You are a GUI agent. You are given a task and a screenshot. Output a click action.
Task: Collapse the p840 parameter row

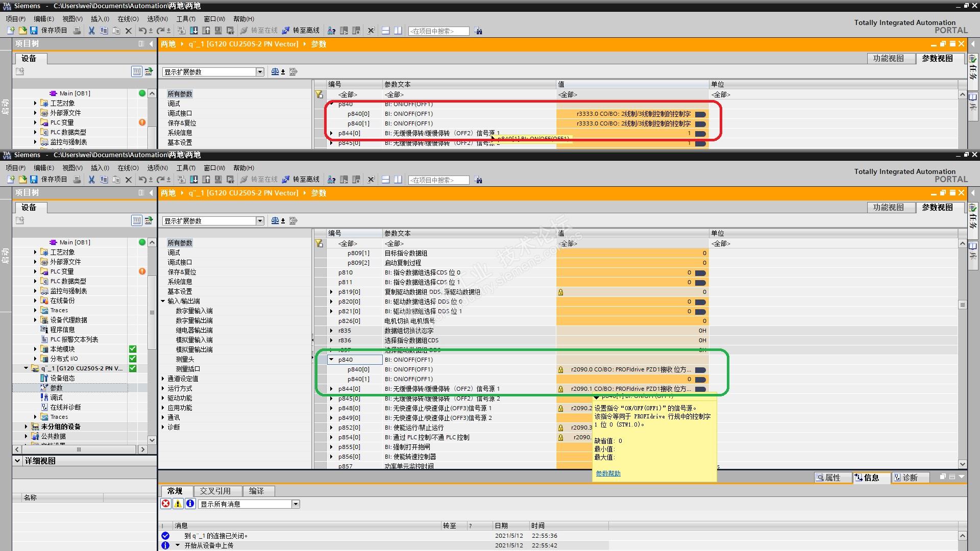pyautogui.click(x=331, y=360)
